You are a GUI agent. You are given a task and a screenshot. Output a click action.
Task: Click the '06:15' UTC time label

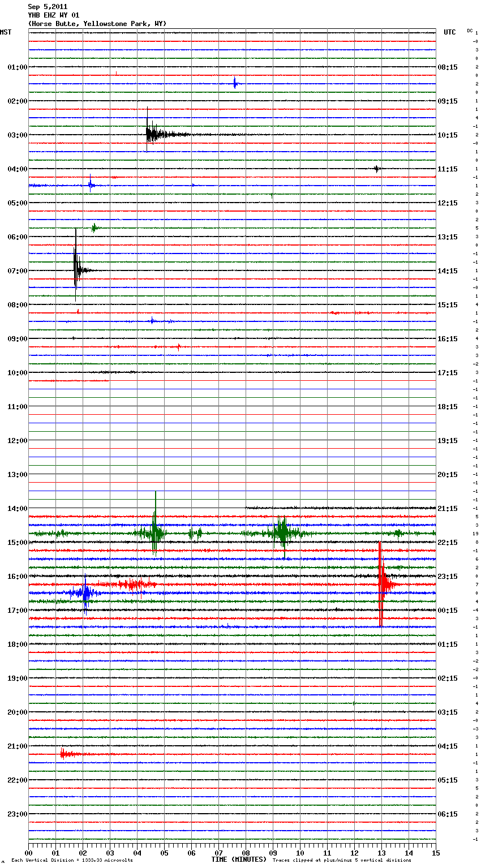pos(448,814)
